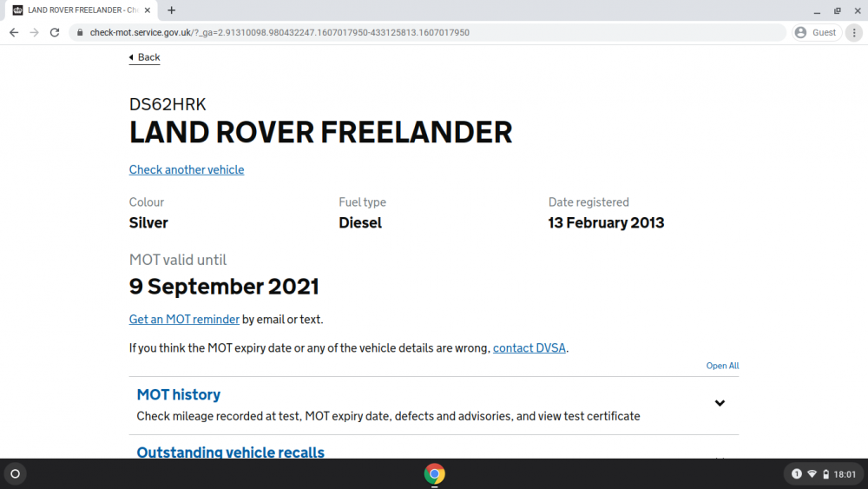Viewport: 868px width, 489px height.
Task: Click the fuel type value Diesel
Action: (360, 222)
